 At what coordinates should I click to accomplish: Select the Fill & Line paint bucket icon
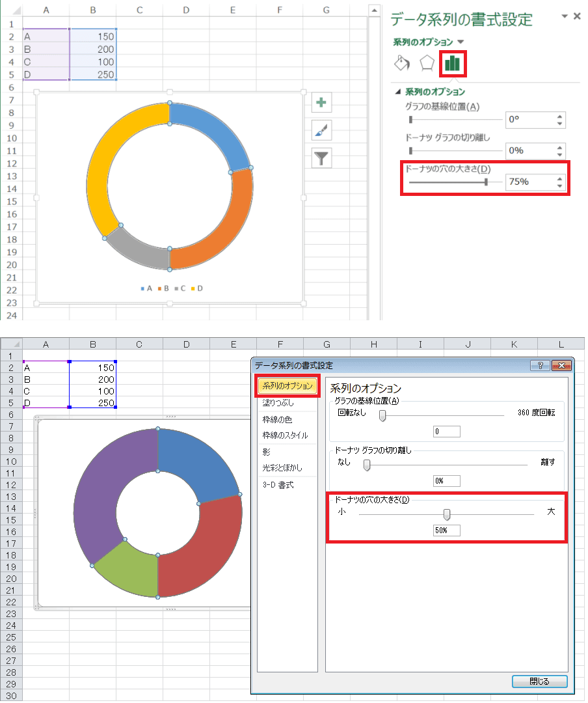pyautogui.click(x=401, y=63)
